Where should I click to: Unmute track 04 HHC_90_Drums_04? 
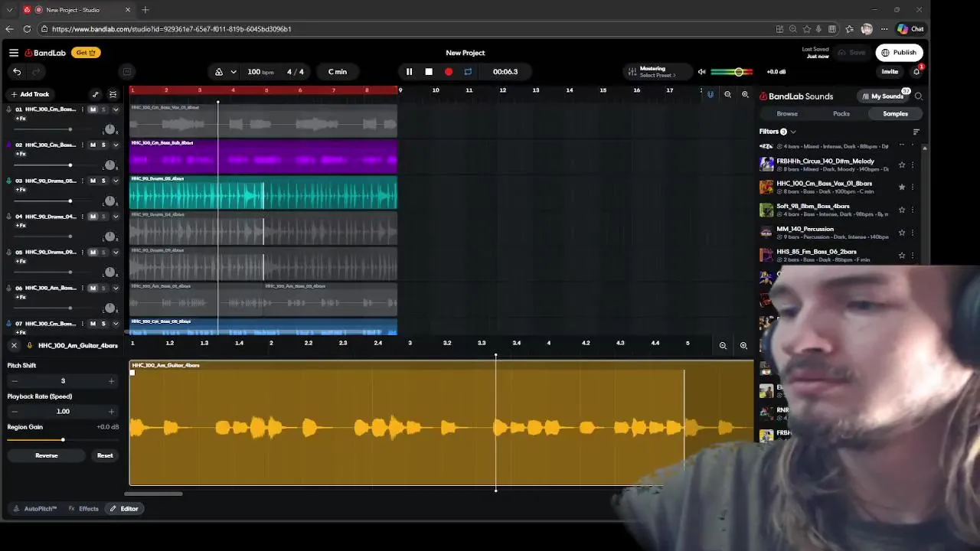(93, 217)
